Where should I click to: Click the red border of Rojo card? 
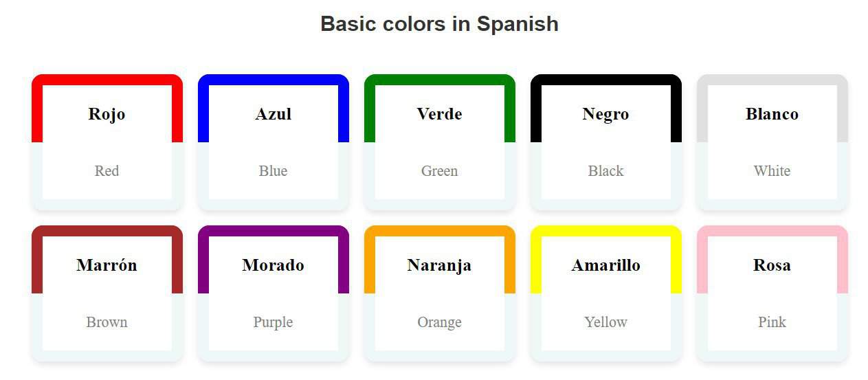click(x=107, y=80)
